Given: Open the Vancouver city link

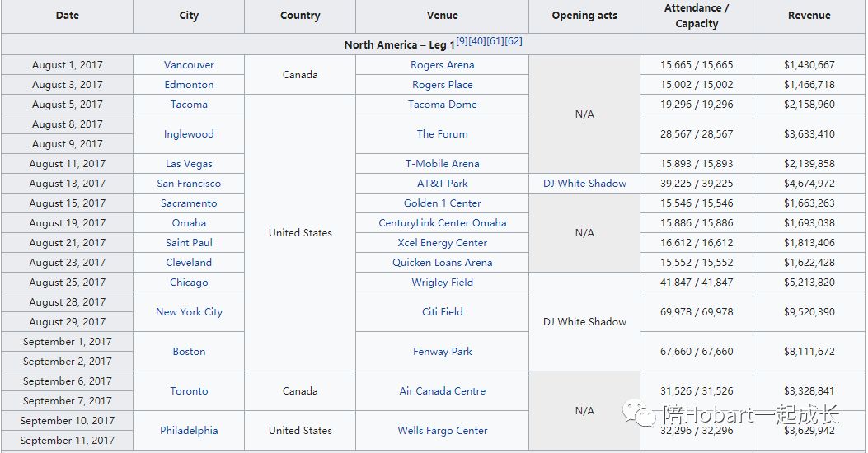Looking at the screenshot, I should [x=189, y=65].
